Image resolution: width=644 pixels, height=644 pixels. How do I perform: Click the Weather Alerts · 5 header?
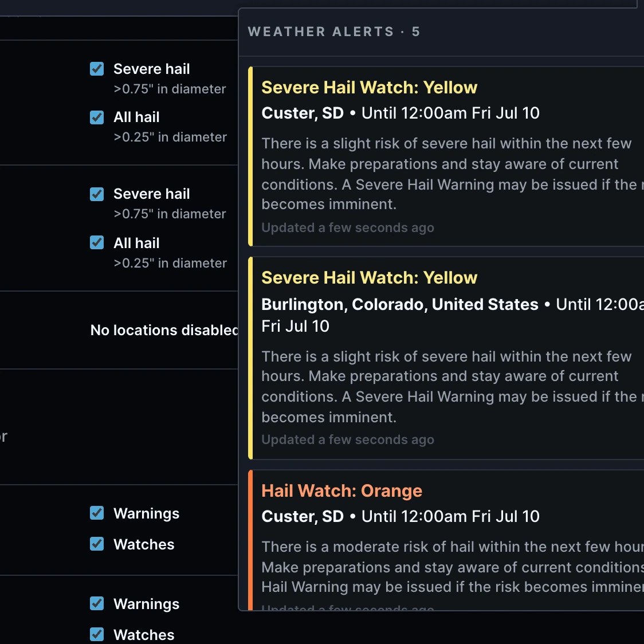pos(334,32)
